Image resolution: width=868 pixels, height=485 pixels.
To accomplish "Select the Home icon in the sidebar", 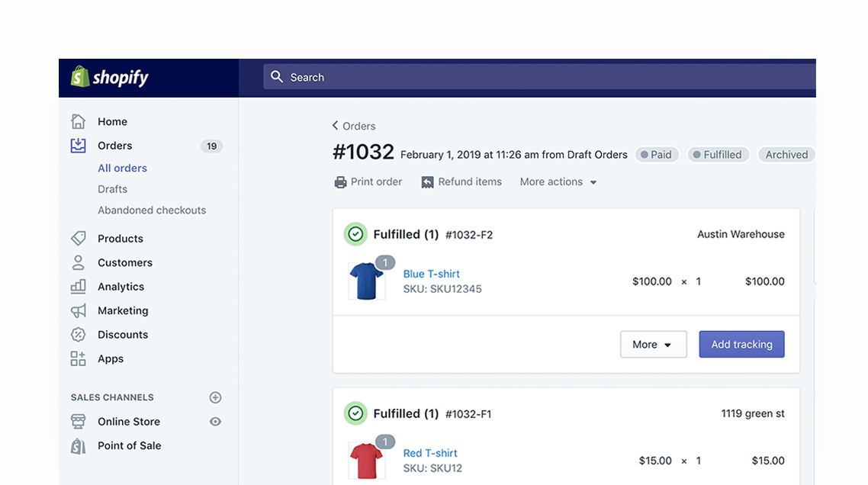I will [x=79, y=121].
